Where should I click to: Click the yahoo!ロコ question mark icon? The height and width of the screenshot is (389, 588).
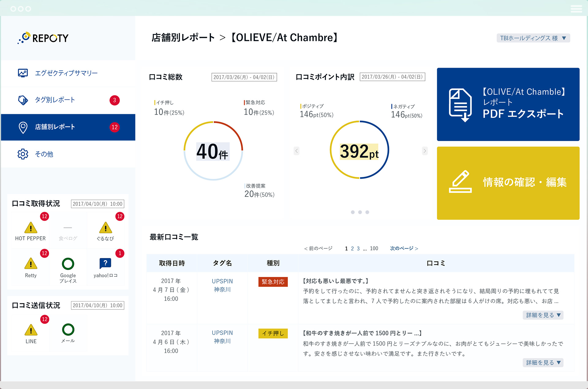coord(105,263)
